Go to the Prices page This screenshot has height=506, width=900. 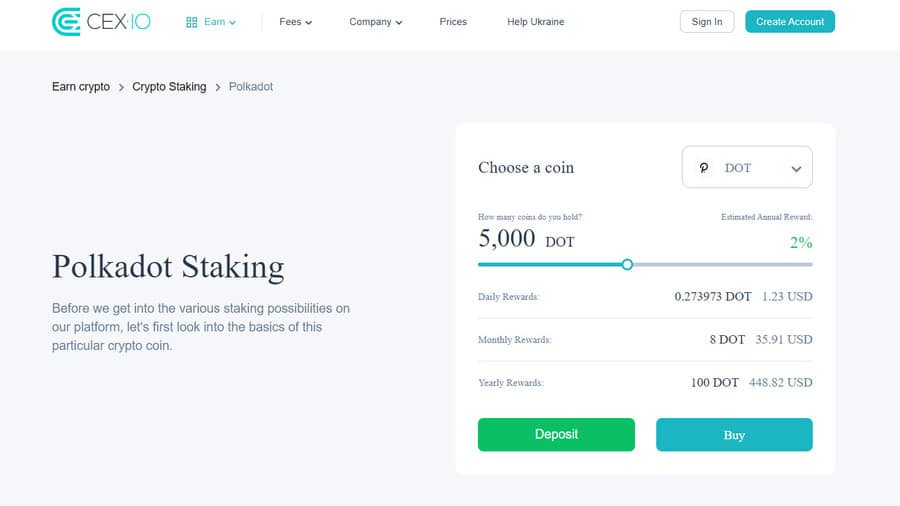(x=453, y=22)
